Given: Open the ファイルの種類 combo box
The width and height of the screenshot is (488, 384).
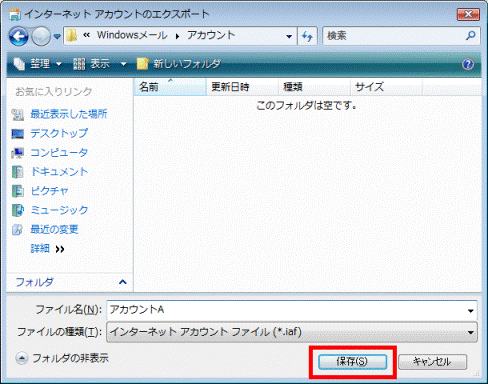Looking at the screenshot, I should pyautogui.click(x=292, y=332).
